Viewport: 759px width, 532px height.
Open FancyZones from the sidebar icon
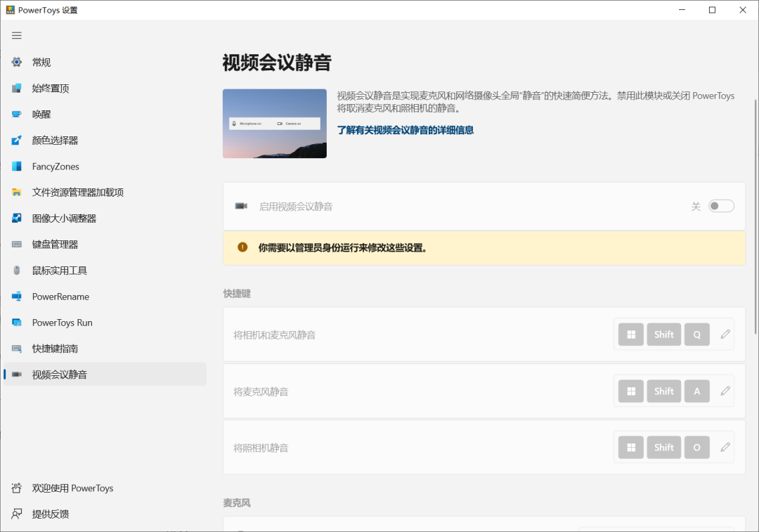tap(17, 167)
